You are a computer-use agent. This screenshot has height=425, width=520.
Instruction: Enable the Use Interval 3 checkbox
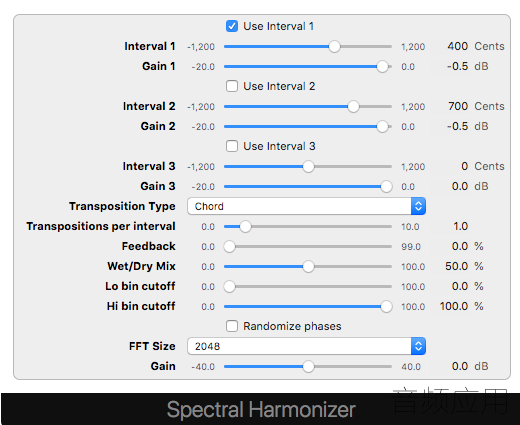click(x=232, y=146)
